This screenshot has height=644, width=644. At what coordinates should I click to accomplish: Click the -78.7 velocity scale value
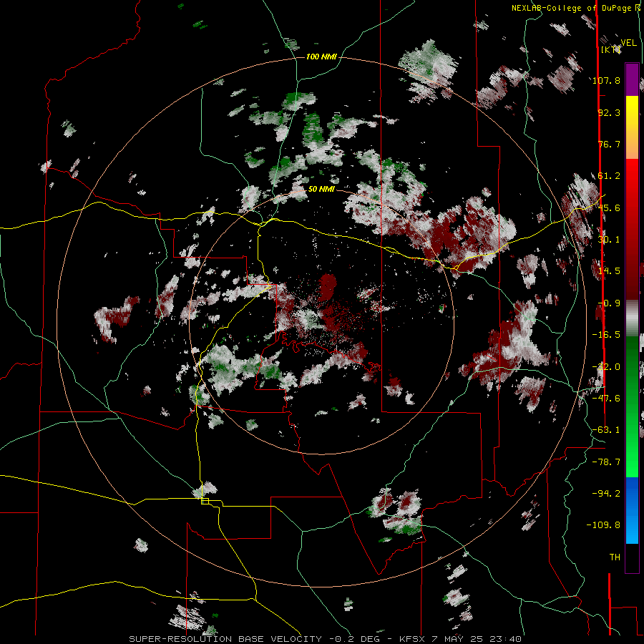[606, 462]
